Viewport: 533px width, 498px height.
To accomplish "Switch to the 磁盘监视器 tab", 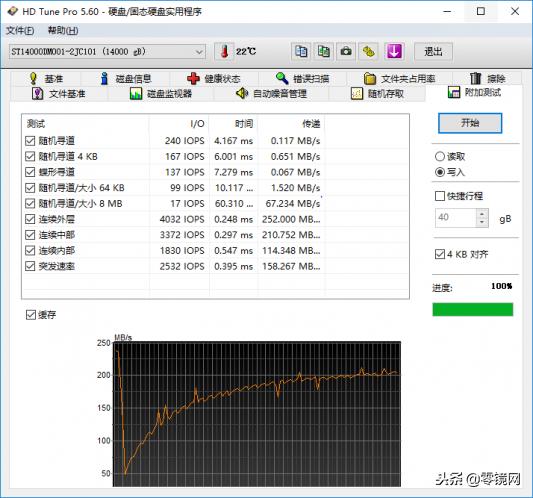I will [x=161, y=93].
